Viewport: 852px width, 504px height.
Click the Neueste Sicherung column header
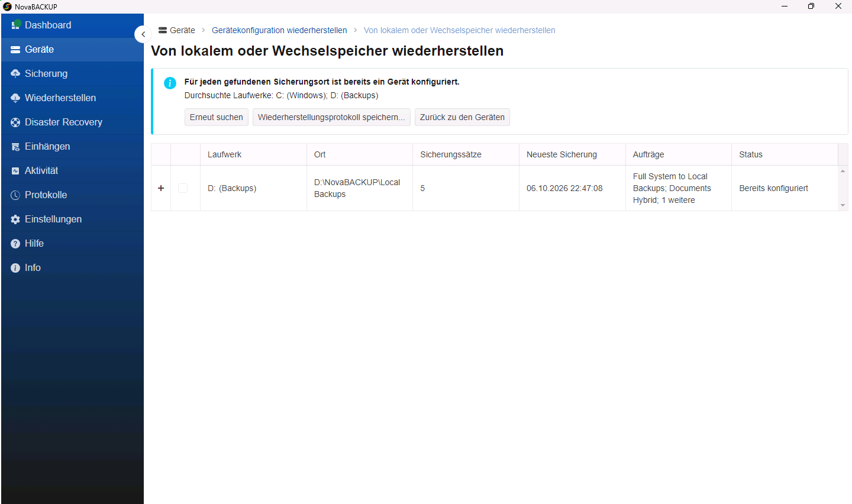tap(572, 154)
